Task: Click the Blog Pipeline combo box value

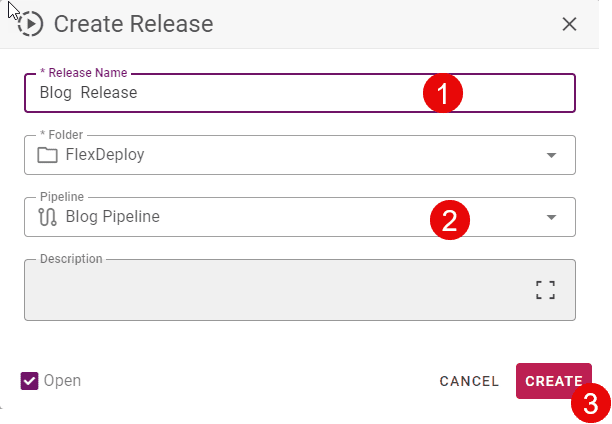Action: tap(112, 217)
